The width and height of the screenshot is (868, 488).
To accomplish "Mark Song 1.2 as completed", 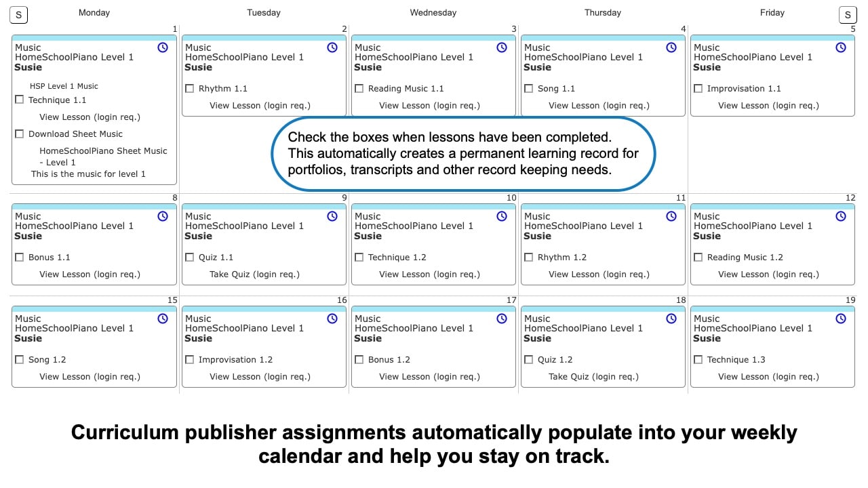I will point(20,359).
